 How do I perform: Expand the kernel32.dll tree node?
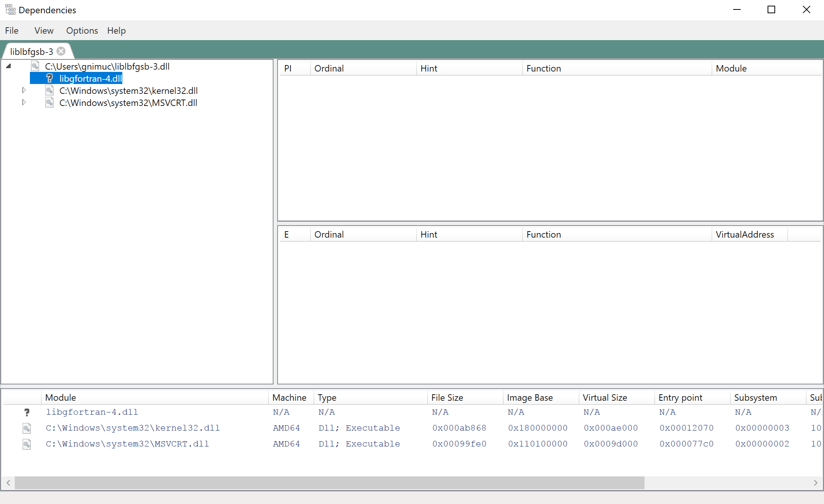tap(24, 90)
